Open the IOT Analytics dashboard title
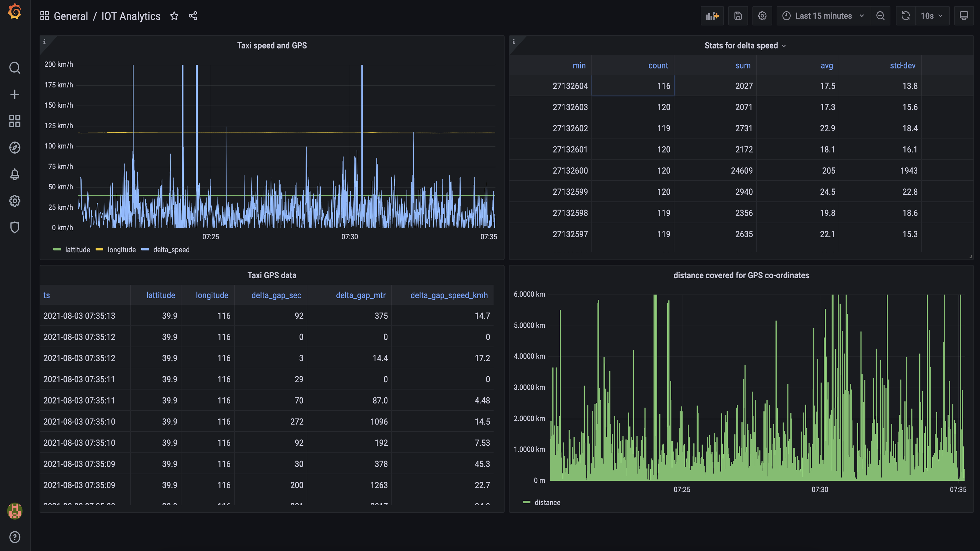The height and width of the screenshot is (551, 980). pos(130,16)
